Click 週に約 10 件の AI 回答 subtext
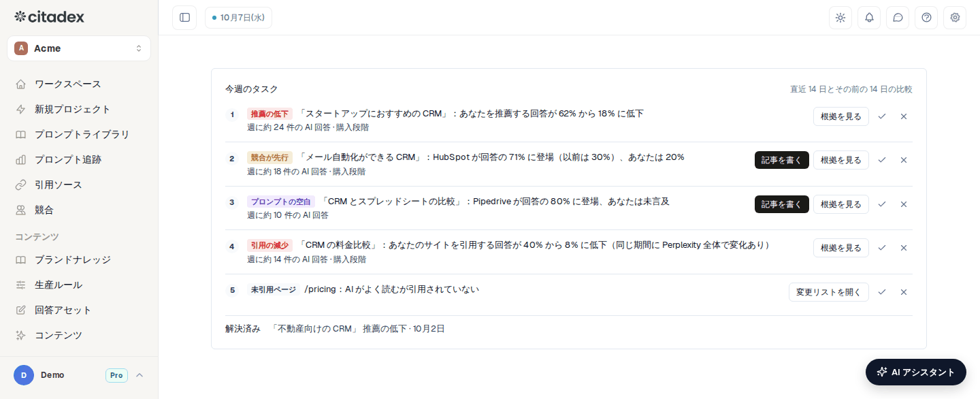This screenshot has height=399, width=980. click(288, 215)
